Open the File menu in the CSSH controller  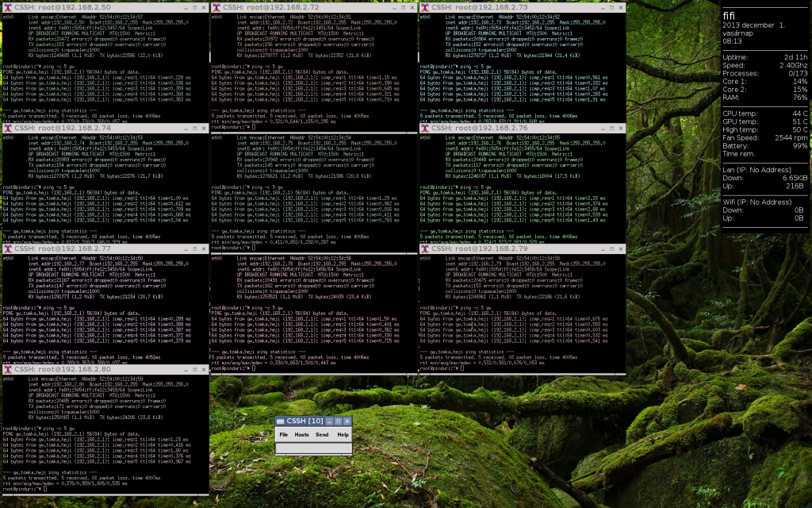(283, 434)
